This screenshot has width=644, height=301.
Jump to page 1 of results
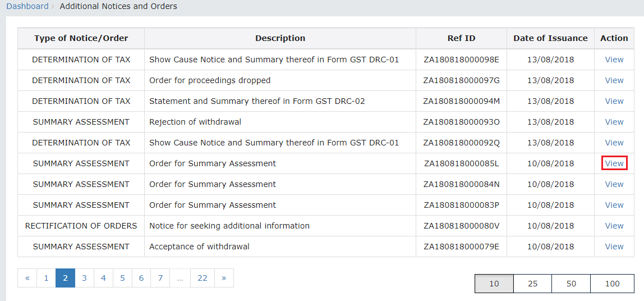pyautogui.click(x=46, y=278)
